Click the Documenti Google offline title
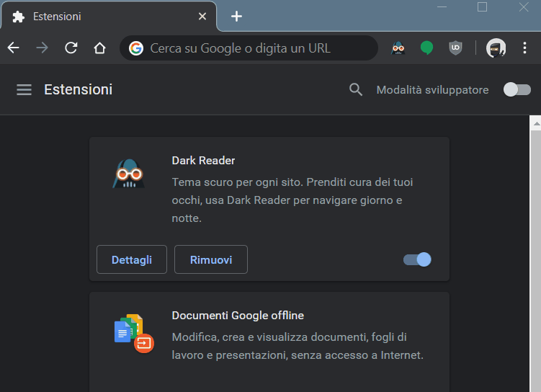This screenshot has width=541, height=392. [x=238, y=316]
